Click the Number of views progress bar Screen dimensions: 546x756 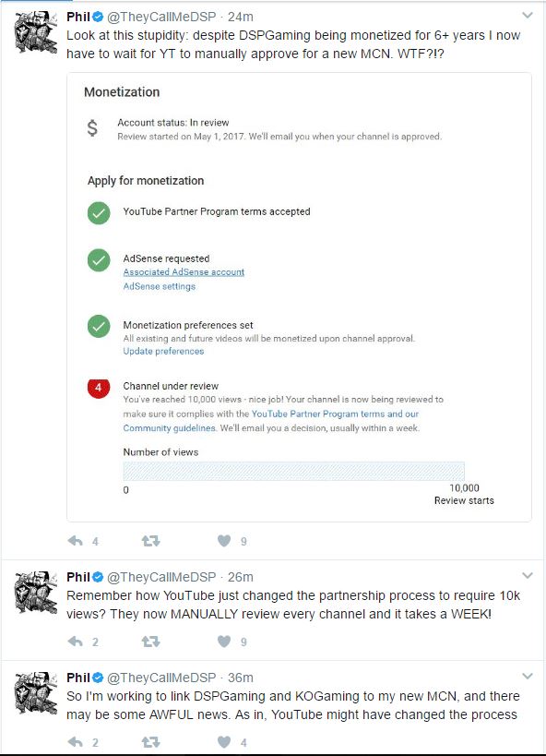point(294,471)
